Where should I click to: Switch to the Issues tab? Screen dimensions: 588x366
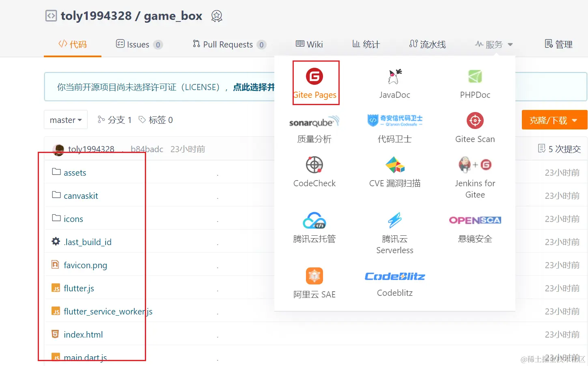(139, 44)
